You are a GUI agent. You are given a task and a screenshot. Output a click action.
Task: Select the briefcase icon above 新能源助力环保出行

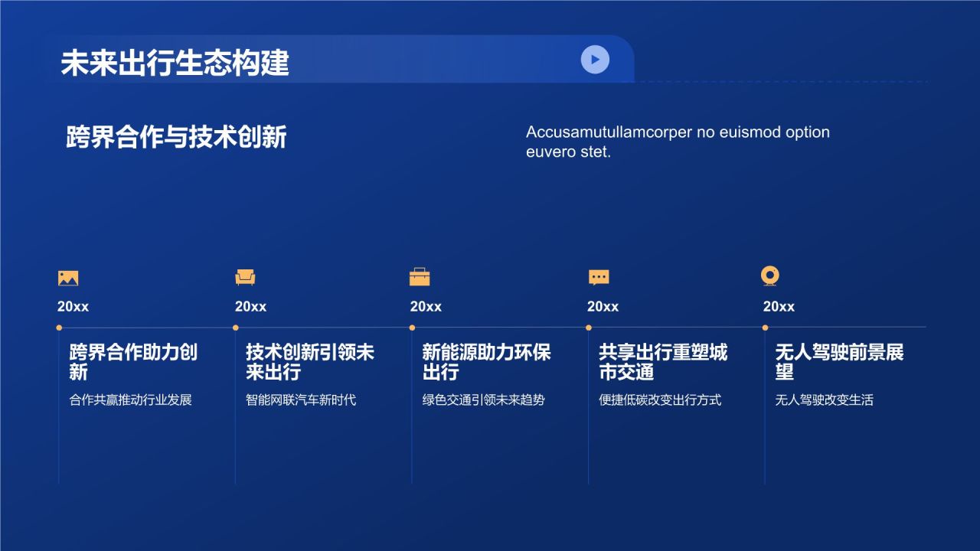pyautogui.click(x=420, y=277)
